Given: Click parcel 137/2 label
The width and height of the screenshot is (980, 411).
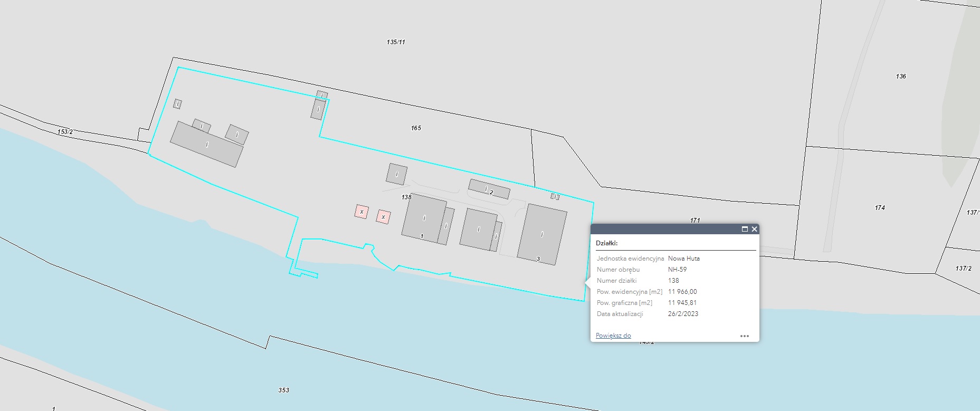Looking at the screenshot, I should [x=963, y=269].
